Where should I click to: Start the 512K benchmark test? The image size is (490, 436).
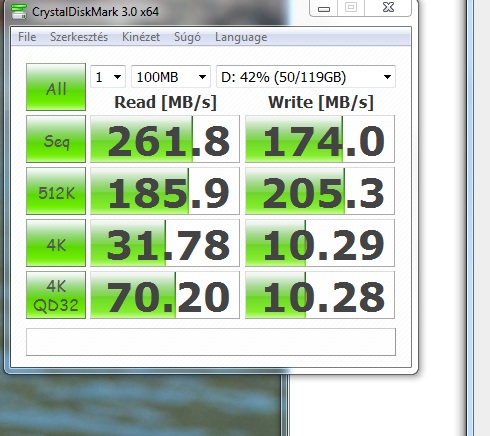pyautogui.click(x=56, y=191)
